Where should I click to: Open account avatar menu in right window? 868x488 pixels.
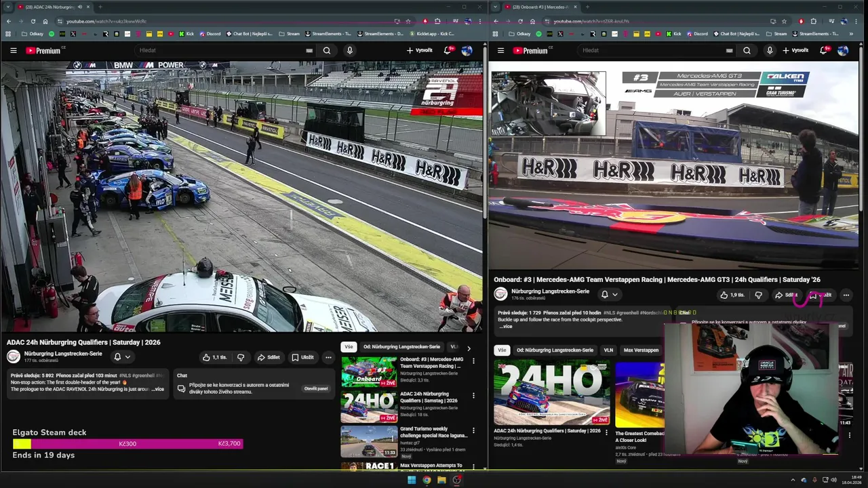(843, 50)
